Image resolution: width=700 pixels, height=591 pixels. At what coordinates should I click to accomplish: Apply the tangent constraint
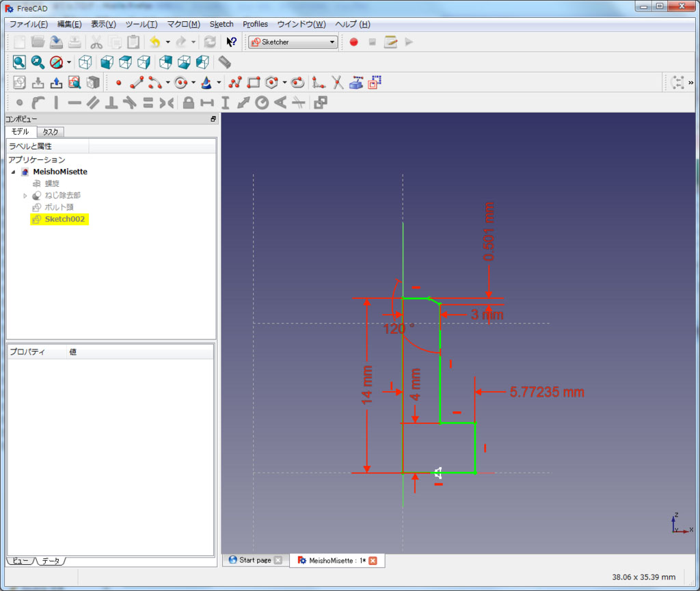(x=129, y=103)
